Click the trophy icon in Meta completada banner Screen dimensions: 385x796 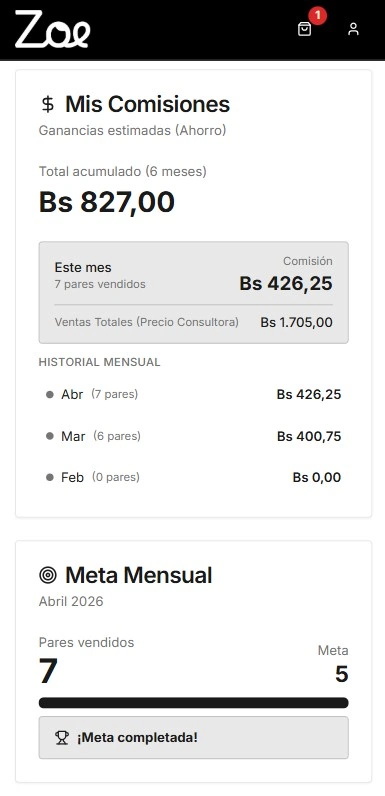pos(62,738)
